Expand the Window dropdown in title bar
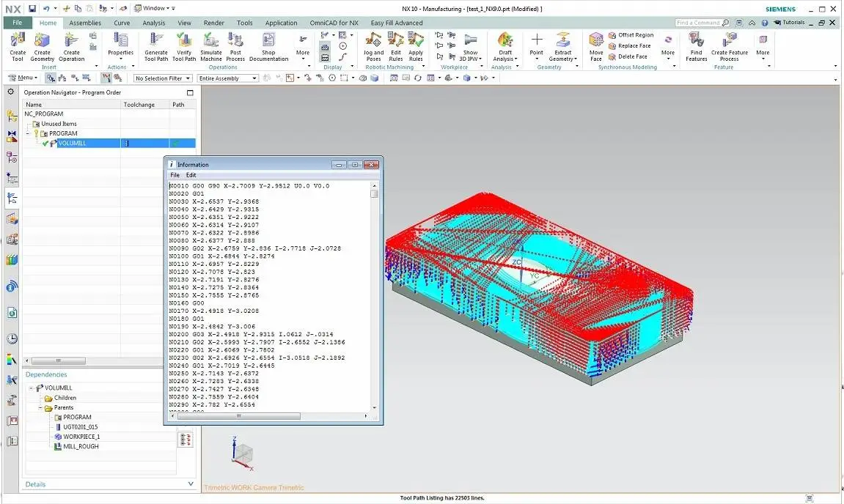 point(155,8)
